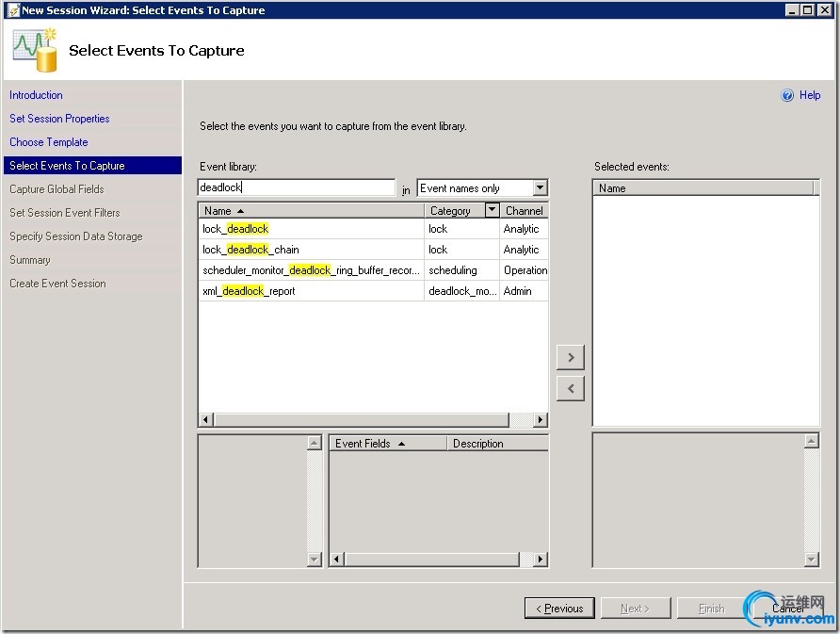Select scheduler_monitor_deadlock_ring_buffer event row
This screenshot has width=840, height=634.
tap(373, 270)
